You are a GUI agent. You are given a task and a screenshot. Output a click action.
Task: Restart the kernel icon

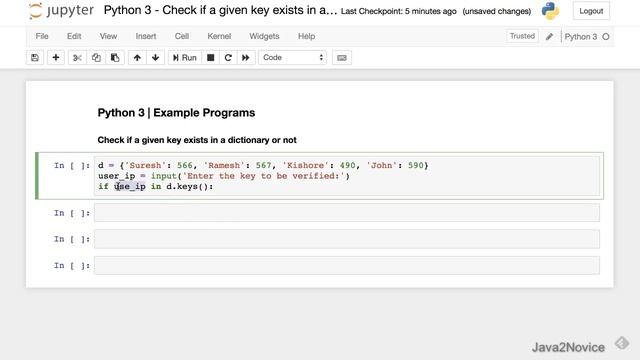click(228, 58)
